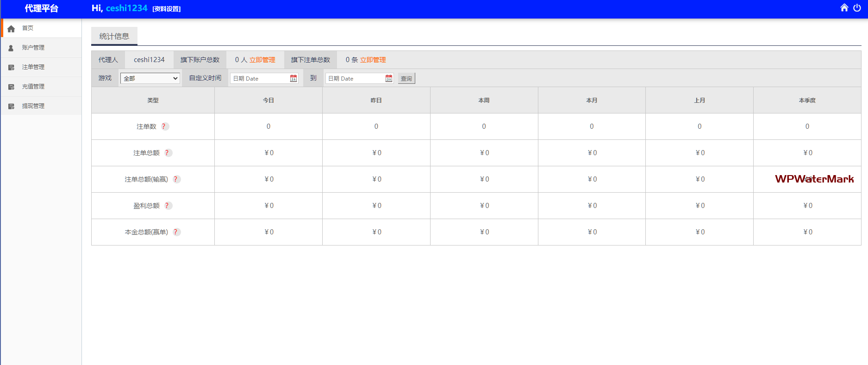Open the 资料设置 link in header
Screen dimensions: 868x365
[167, 9]
